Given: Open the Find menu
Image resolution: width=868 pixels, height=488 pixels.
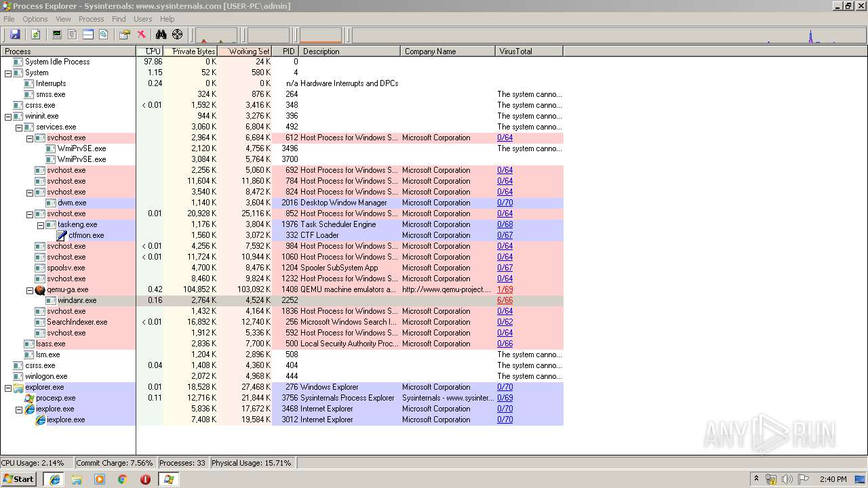Looking at the screenshot, I should [x=119, y=19].
